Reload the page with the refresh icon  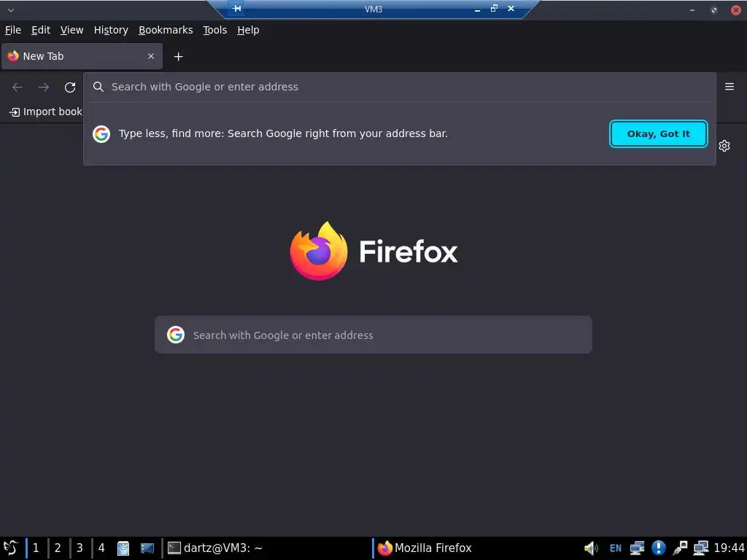click(x=70, y=87)
